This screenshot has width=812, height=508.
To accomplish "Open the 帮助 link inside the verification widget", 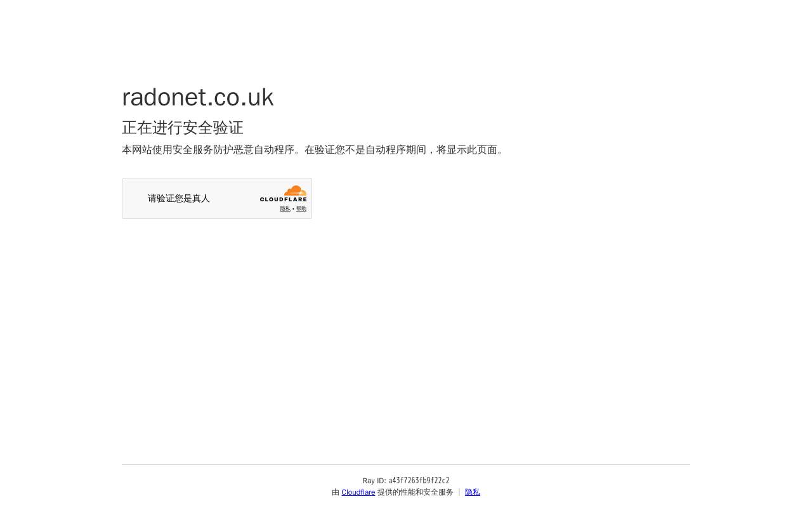I will (301, 209).
